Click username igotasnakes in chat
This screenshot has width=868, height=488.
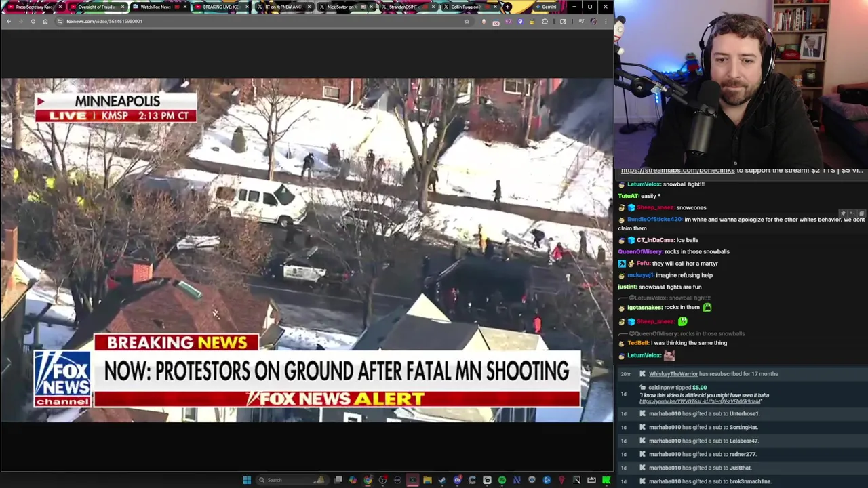[x=644, y=308]
